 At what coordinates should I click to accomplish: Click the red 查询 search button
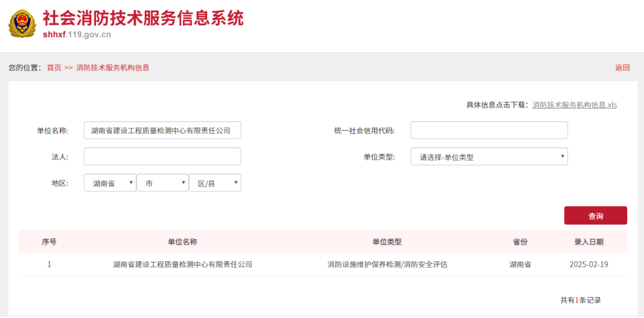click(x=596, y=216)
